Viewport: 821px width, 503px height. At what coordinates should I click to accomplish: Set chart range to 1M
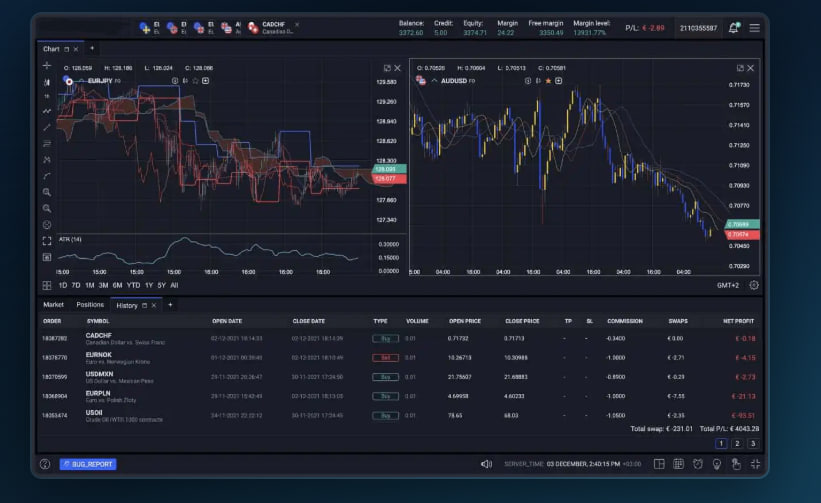(90, 285)
